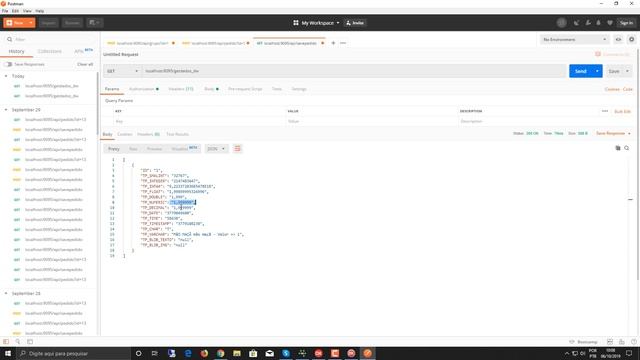The width and height of the screenshot is (640, 360).
Task: Switch to the Authorization request tab
Action: tap(143, 89)
